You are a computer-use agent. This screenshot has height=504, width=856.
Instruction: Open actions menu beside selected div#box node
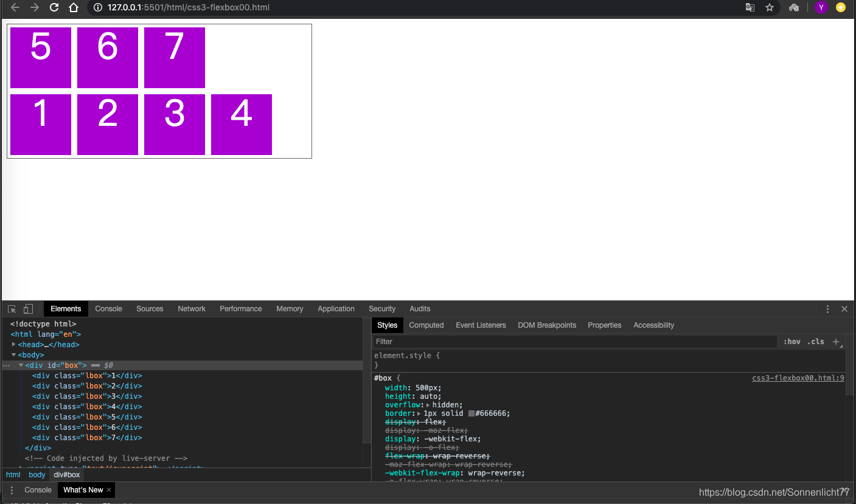[x=6, y=365]
